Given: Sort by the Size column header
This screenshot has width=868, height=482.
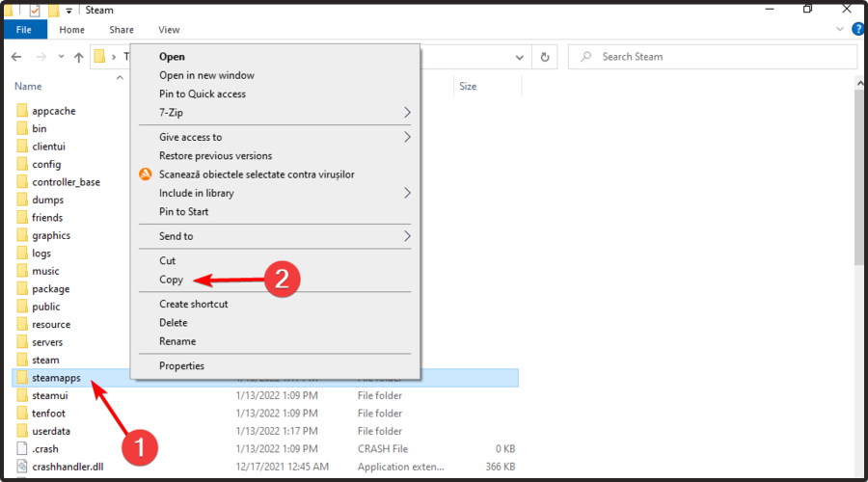Looking at the screenshot, I should point(468,87).
